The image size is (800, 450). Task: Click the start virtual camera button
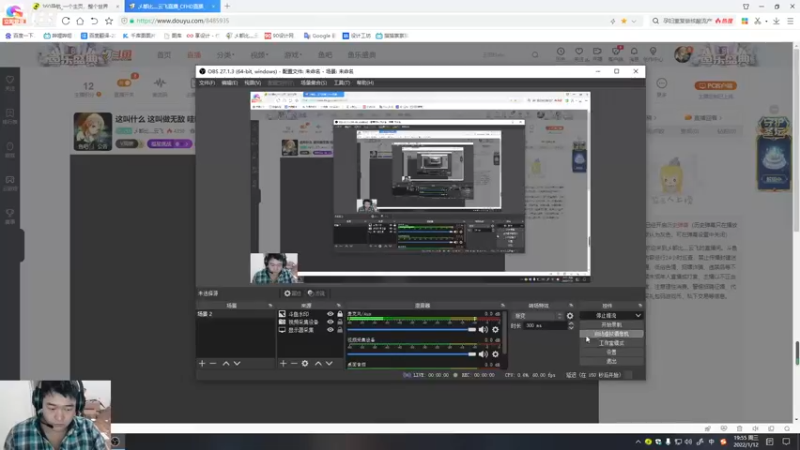tap(611, 334)
